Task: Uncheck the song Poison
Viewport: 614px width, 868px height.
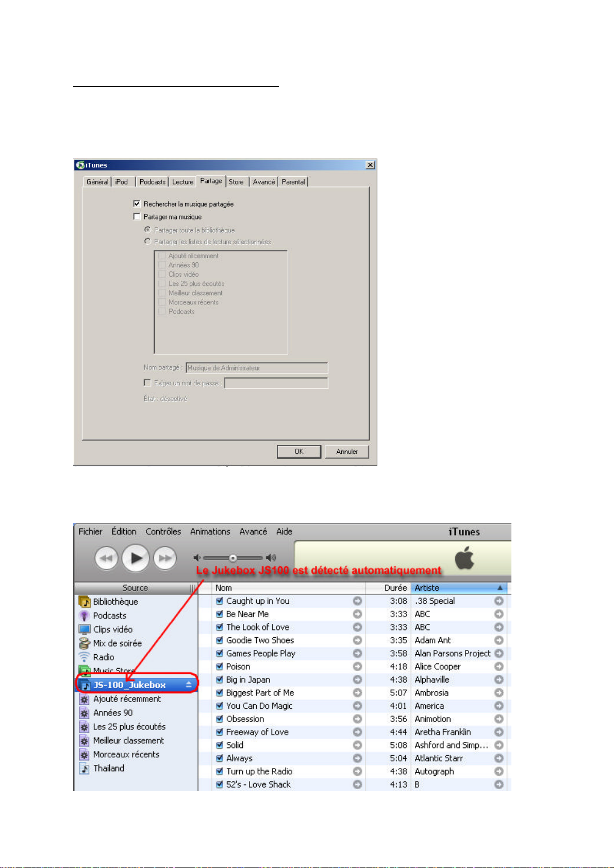Action: pos(220,667)
